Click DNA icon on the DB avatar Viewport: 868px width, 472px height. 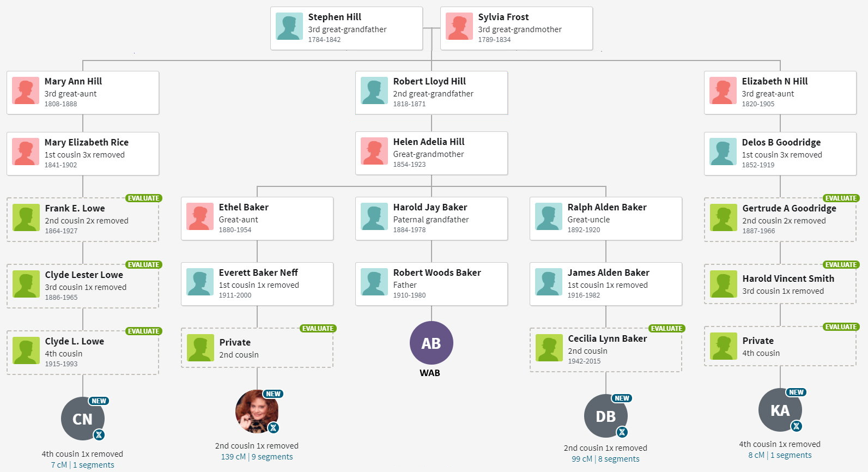click(622, 432)
